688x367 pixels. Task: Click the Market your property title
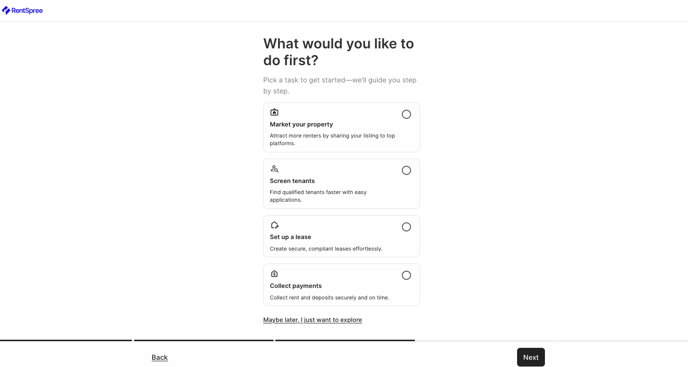pyautogui.click(x=301, y=124)
